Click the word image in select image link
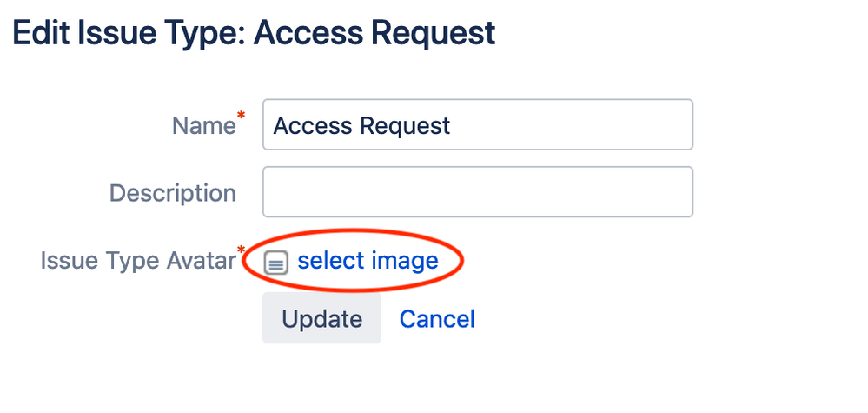Viewport: 868px width, 413px height. click(x=405, y=261)
